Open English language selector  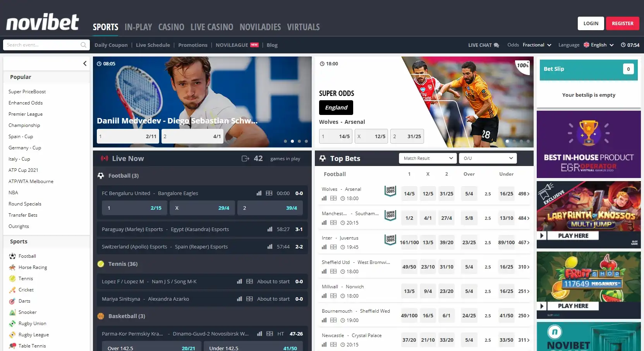(x=599, y=45)
